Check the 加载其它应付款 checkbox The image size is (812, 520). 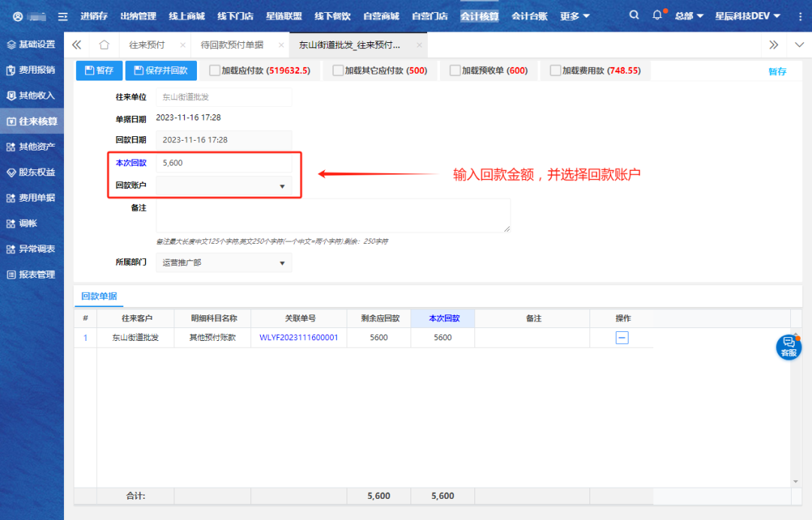(x=338, y=71)
